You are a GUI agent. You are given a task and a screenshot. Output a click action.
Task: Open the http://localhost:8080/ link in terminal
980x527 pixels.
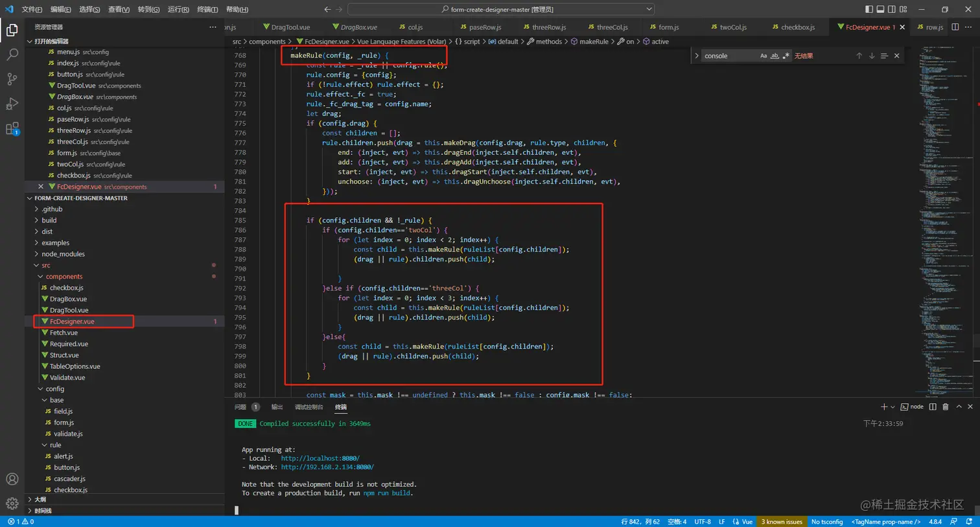[320, 458]
